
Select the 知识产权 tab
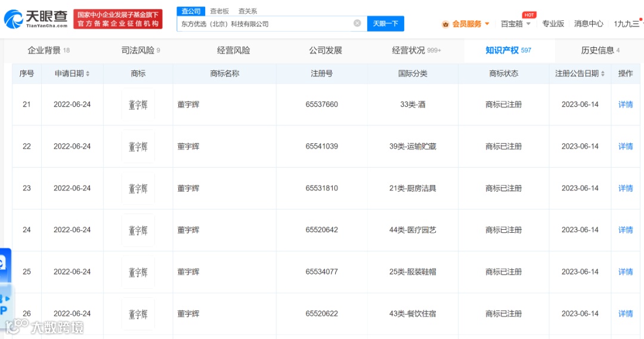pyautogui.click(x=509, y=50)
